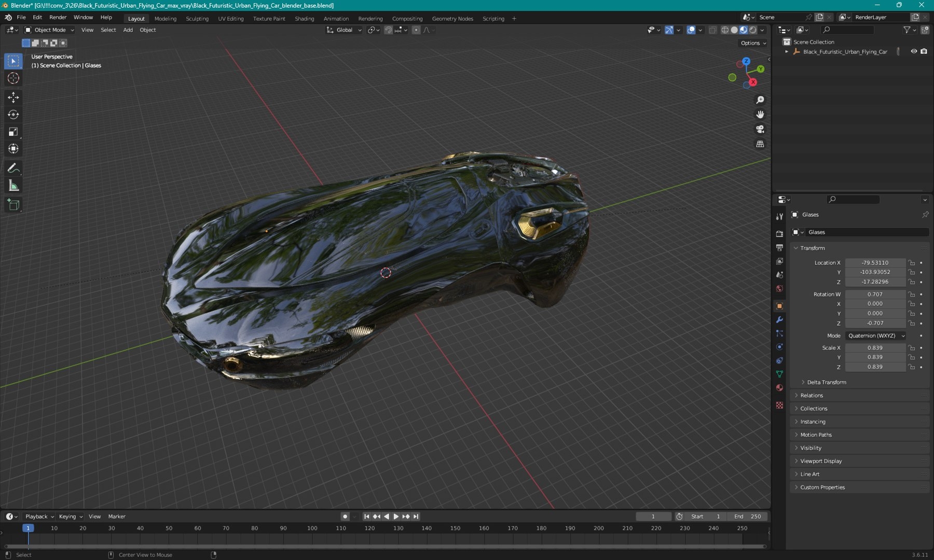Expand the Black_Futuristic_Urban_Flying_Car outliner item
The image size is (934, 560).
point(787,51)
